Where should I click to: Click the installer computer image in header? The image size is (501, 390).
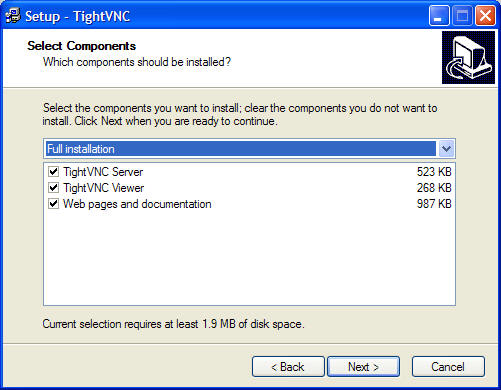468,58
